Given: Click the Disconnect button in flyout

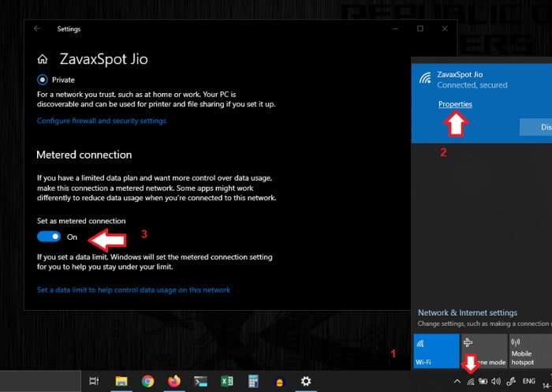Looking at the screenshot, I should [535, 127].
